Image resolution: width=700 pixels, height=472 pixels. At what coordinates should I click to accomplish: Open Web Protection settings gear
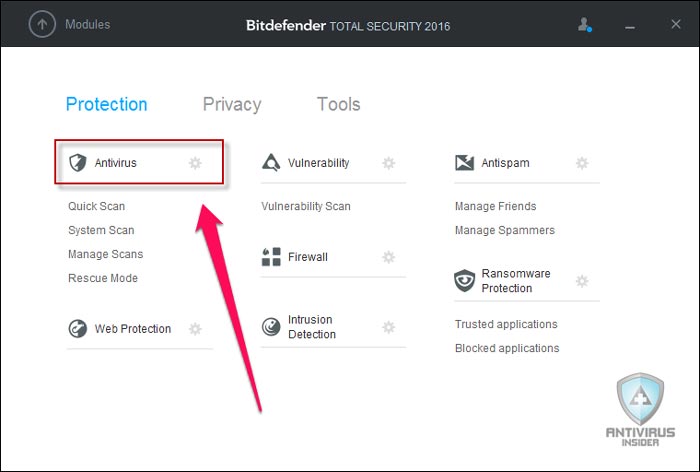(195, 329)
